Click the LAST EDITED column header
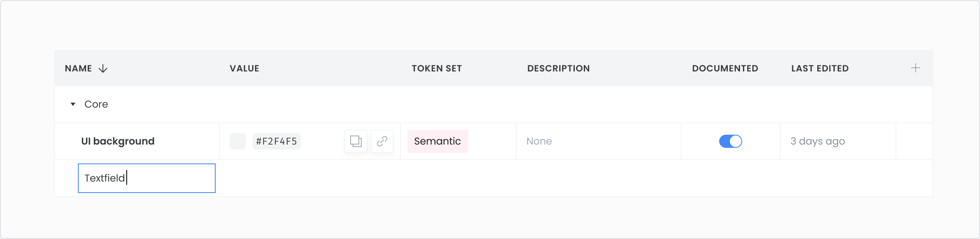Screen dimensions: 980x239 pos(820,69)
